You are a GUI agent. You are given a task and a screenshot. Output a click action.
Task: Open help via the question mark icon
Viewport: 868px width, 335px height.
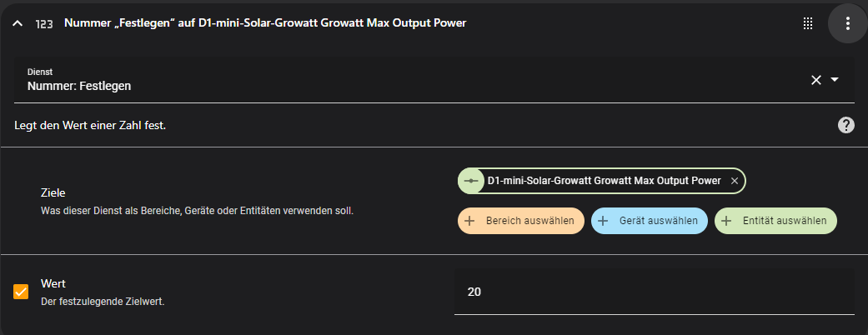(x=845, y=126)
